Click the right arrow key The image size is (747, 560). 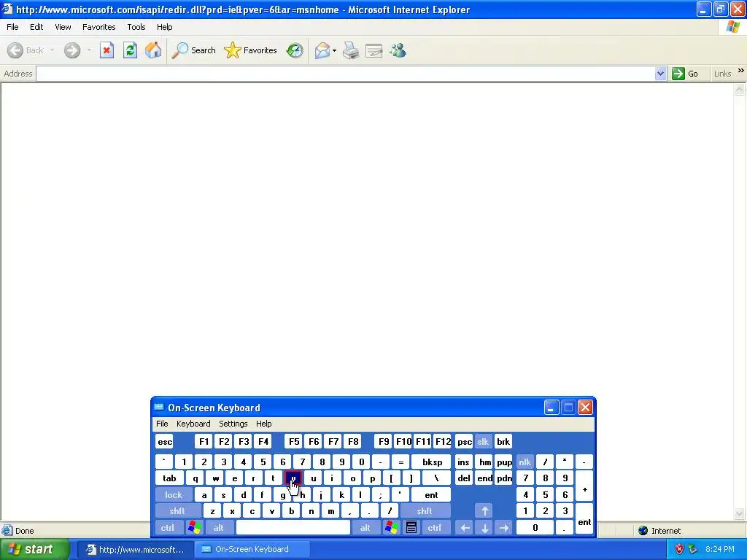[x=504, y=528]
